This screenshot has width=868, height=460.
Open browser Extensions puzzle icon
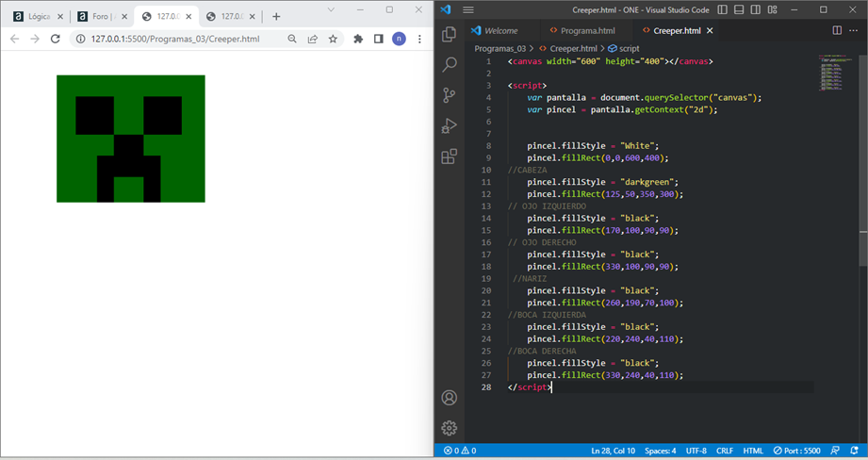click(358, 39)
